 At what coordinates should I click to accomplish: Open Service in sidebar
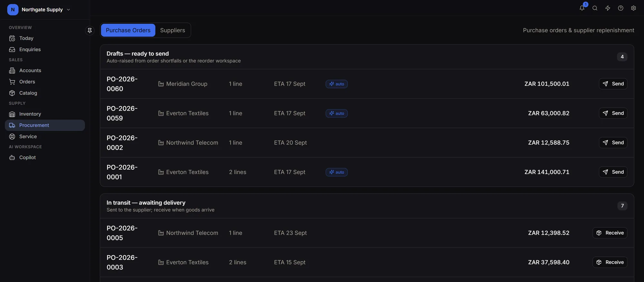tap(45, 137)
